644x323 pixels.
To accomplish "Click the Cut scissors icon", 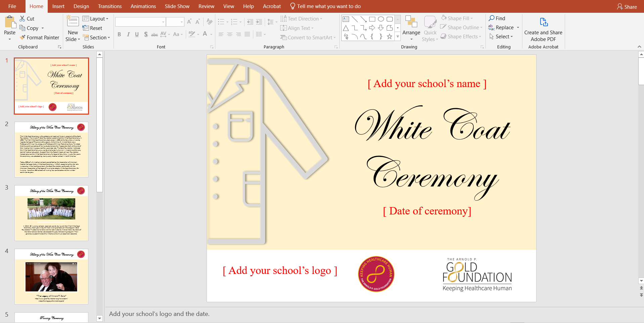I will (23, 18).
